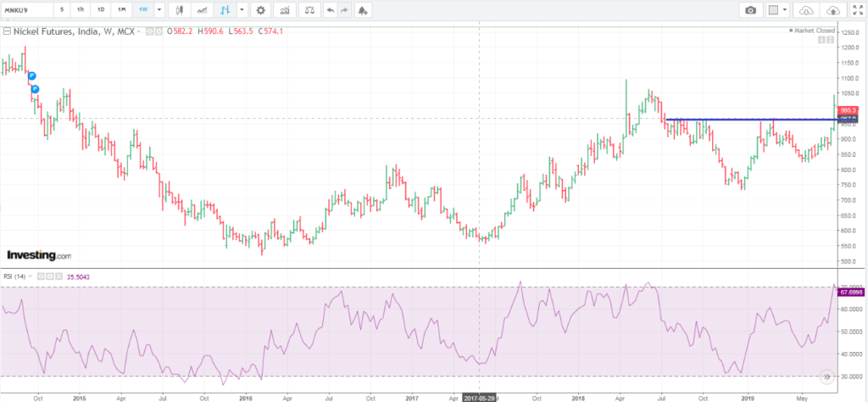
Task: Collapse the Nickel Futures legend box
Action: [6, 32]
